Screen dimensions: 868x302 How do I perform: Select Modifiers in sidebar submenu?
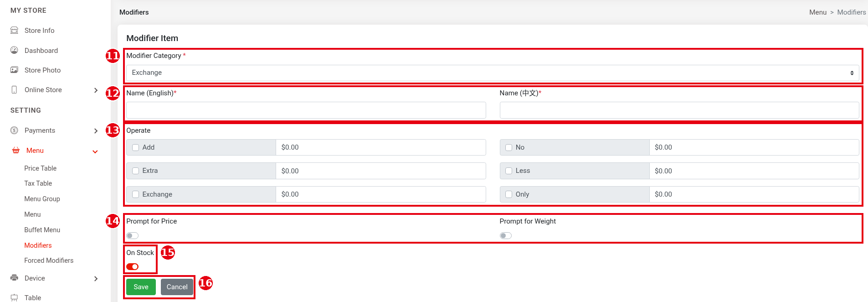(x=38, y=245)
